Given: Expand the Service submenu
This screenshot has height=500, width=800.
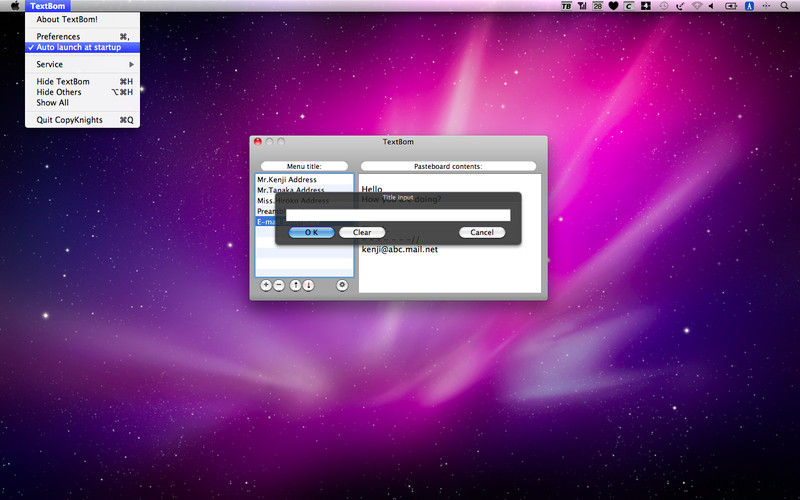Looking at the screenshot, I should tap(82, 64).
